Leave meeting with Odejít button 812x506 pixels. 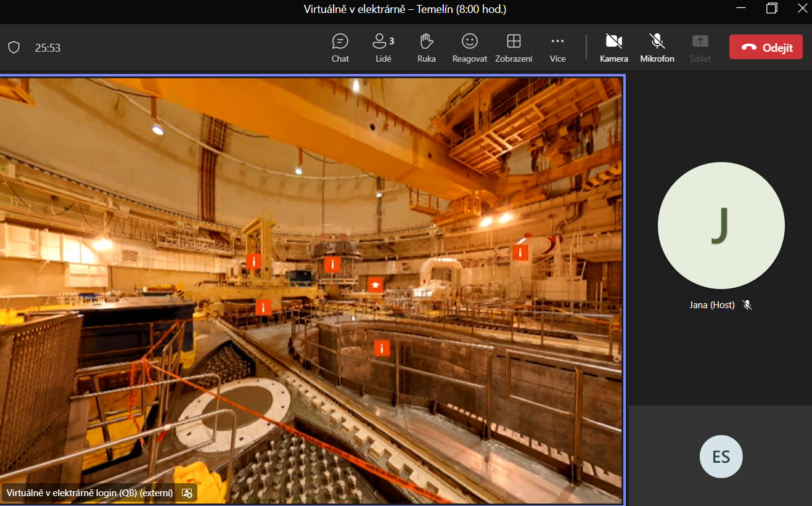(x=766, y=47)
